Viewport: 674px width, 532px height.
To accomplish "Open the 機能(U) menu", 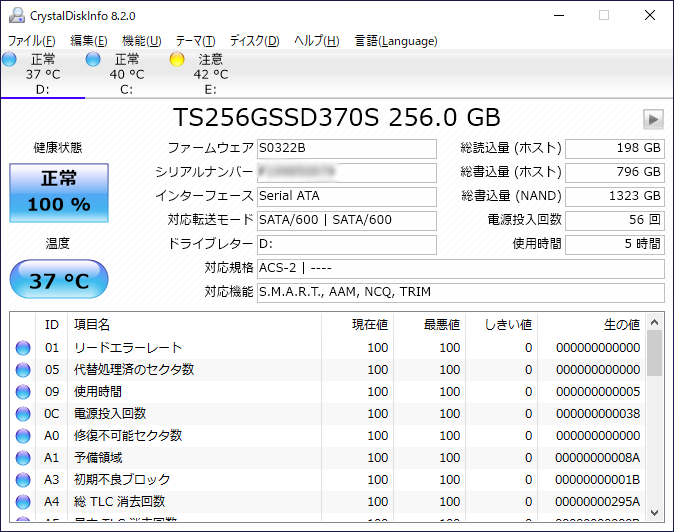I will coord(141,41).
